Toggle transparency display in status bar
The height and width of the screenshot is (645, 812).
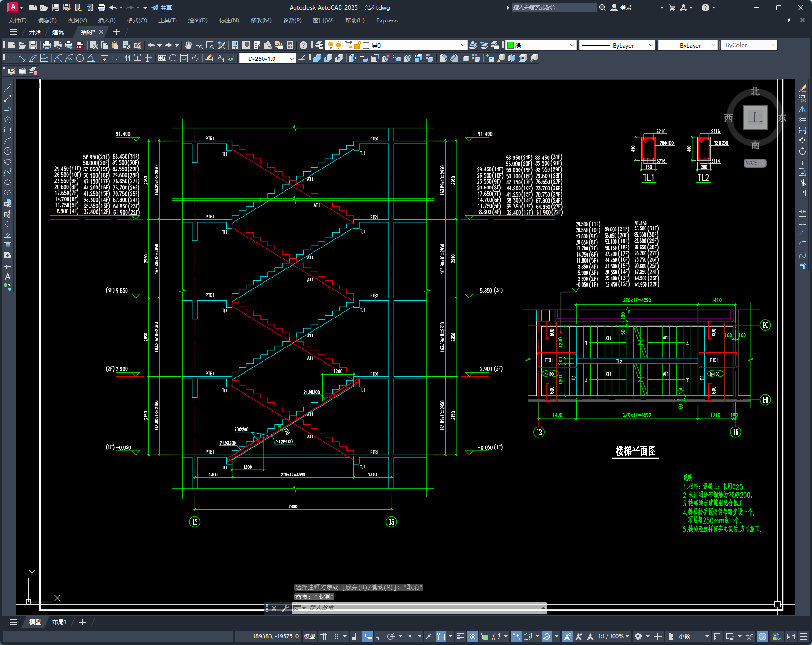pyautogui.click(x=472, y=636)
